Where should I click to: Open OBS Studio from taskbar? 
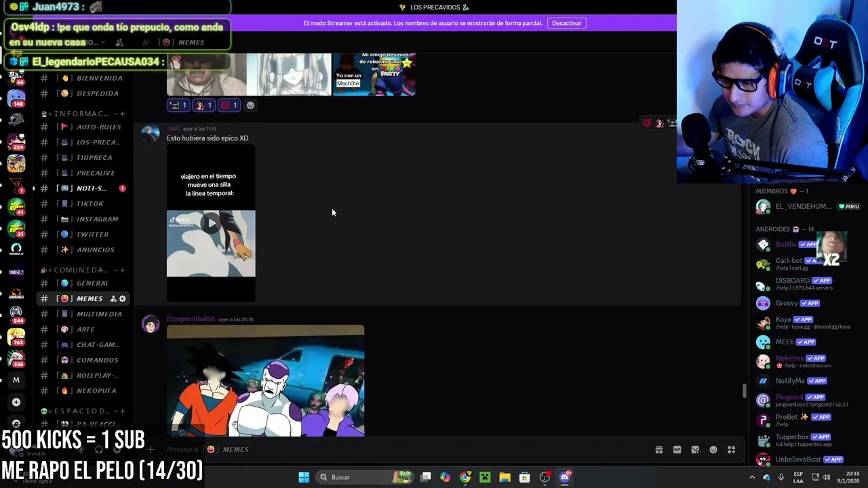click(x=545, y=477)
